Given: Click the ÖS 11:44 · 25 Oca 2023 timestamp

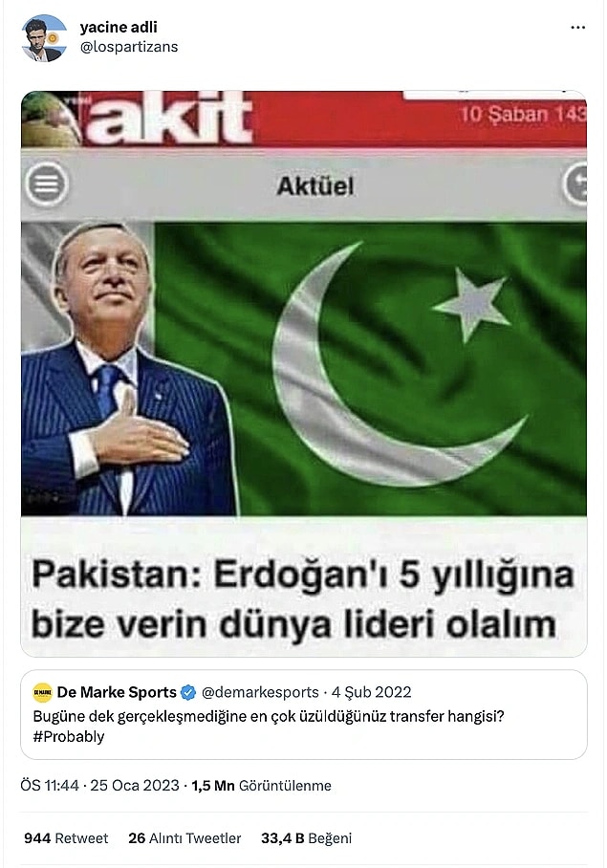Looking at the screenshot, I should [100, 786].
